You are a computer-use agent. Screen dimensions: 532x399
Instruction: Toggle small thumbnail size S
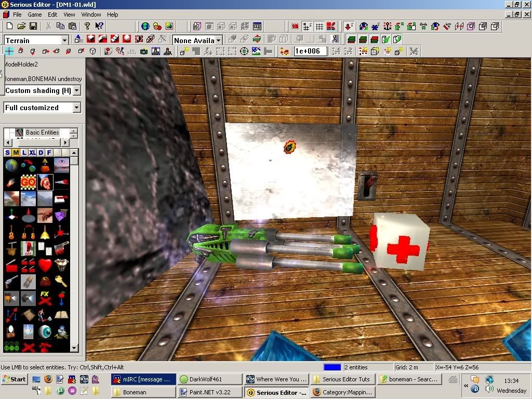pos(7,152)
